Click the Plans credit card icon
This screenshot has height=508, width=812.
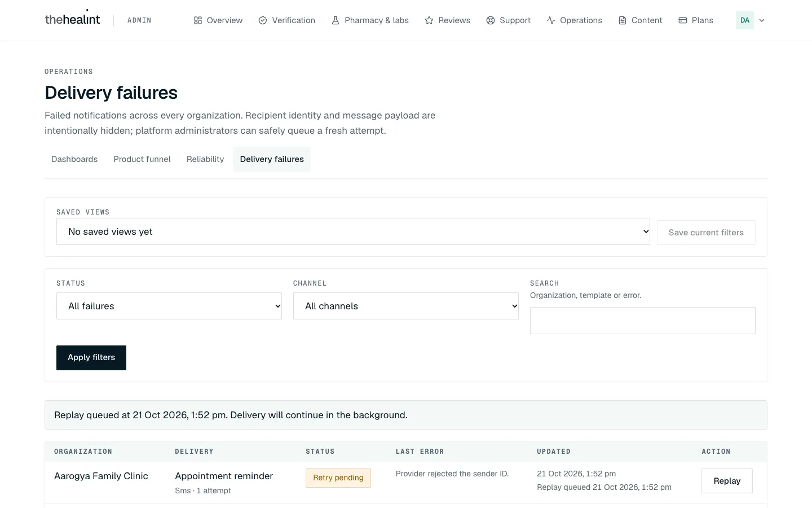coord(683,20)
